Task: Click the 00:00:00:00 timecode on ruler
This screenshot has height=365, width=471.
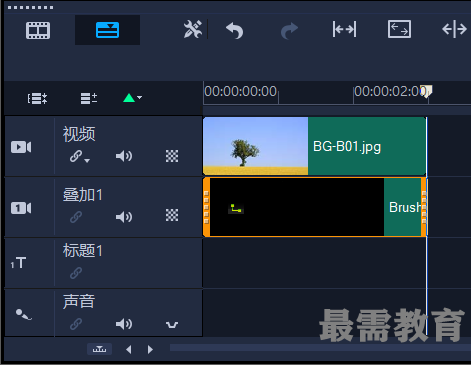Action: tap(241, 91)
